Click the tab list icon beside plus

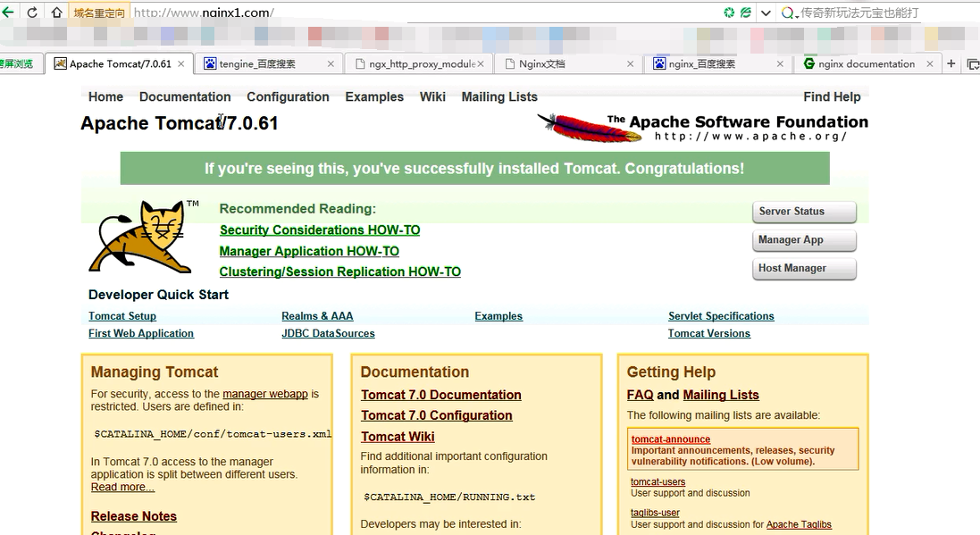tap(973, 63)
